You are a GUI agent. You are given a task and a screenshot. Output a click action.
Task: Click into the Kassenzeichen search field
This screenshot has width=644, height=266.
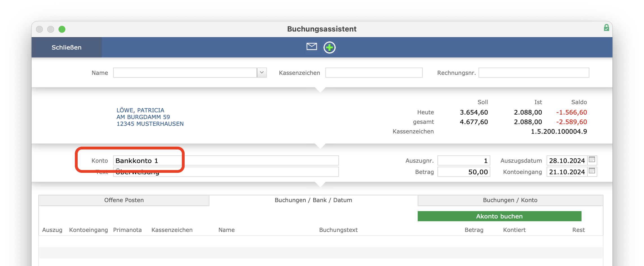tap(374, 73)
